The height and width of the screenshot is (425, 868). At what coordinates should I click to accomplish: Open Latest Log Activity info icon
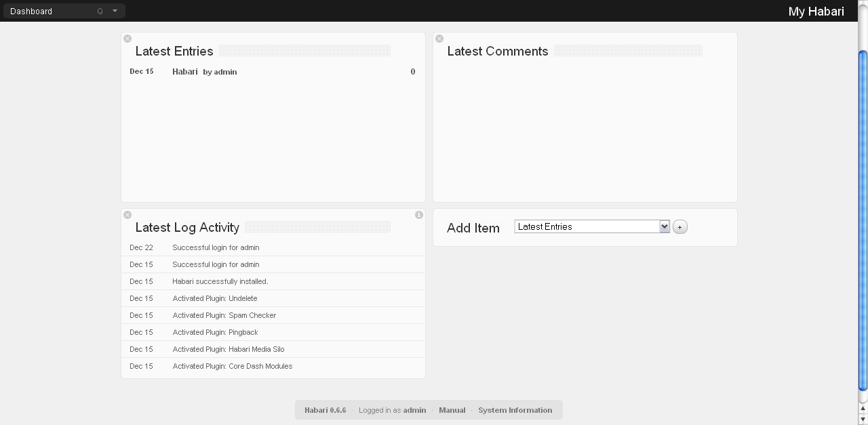click(x=419, y=215)
